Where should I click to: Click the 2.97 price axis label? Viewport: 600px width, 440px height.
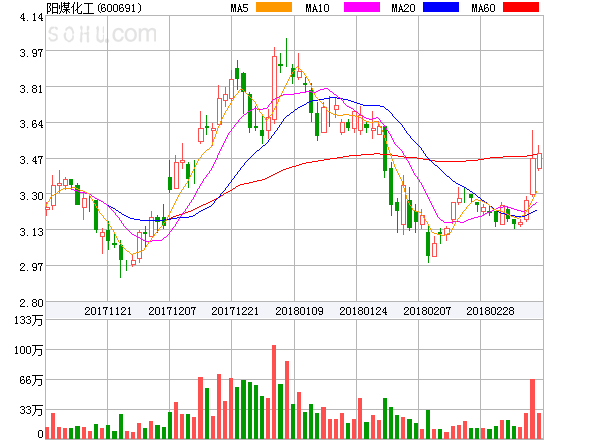[x=31, y=267]
